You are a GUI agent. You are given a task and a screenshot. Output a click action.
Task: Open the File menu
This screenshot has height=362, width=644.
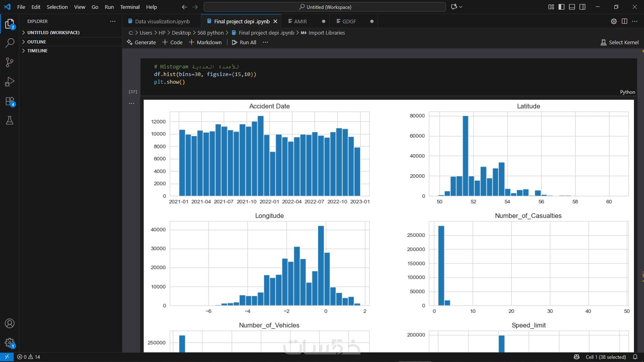21,7
